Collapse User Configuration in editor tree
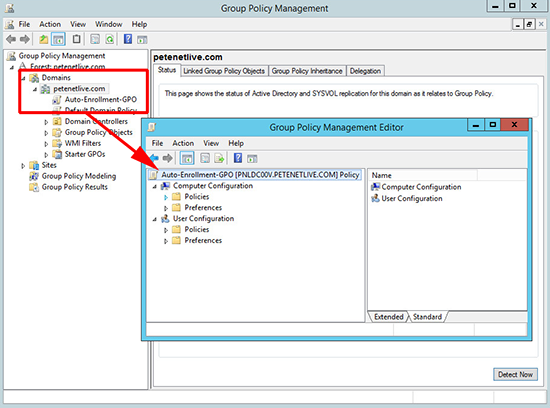The width and height of the screenshot is (550, 408). (x=154, y=219)
